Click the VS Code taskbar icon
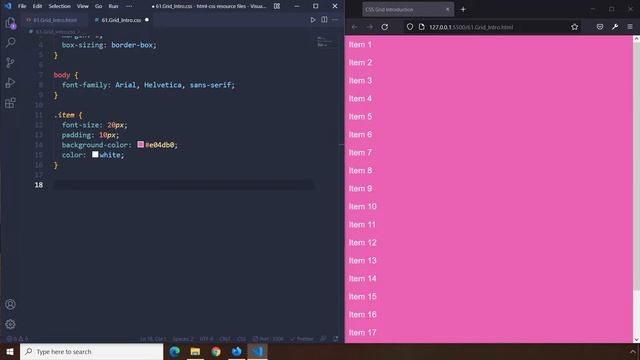The height and width of the screenshot is (360, 640). click(257, 351)
